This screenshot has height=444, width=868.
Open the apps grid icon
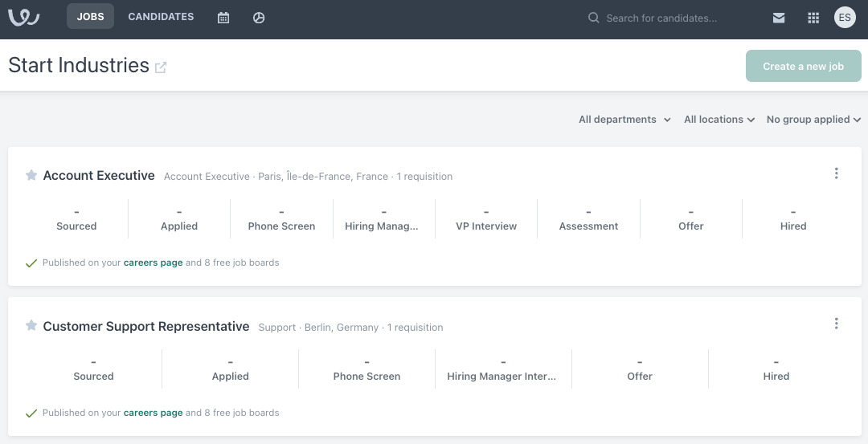coord(813,18)
